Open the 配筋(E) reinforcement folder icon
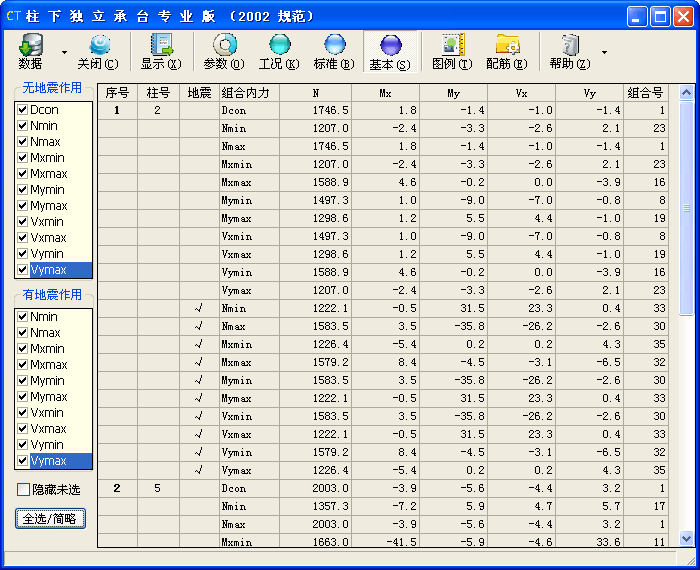The width and height of the screenshot is (700, 570). (507, 52)
